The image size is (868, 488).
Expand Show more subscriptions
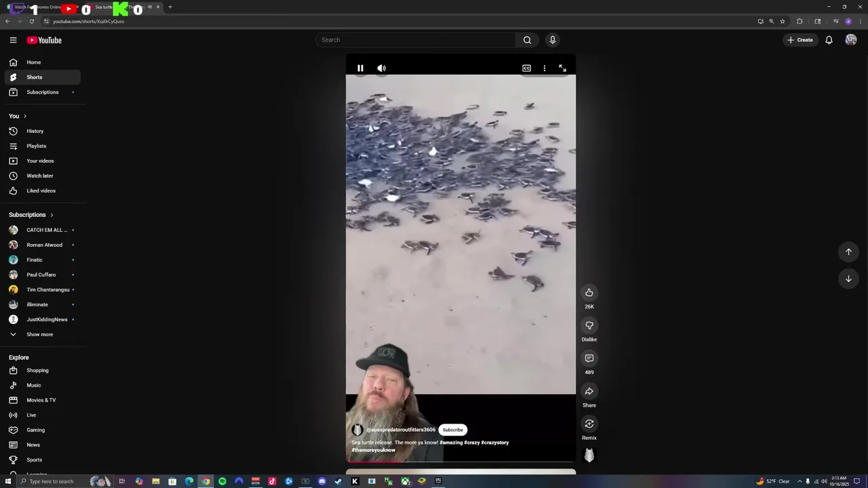coord(43,334)
